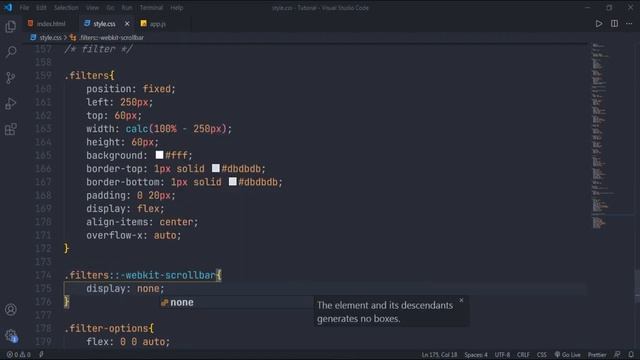Click the 'flex: 0 0 auto;' line
640x360 pixels.
[128, 342]
